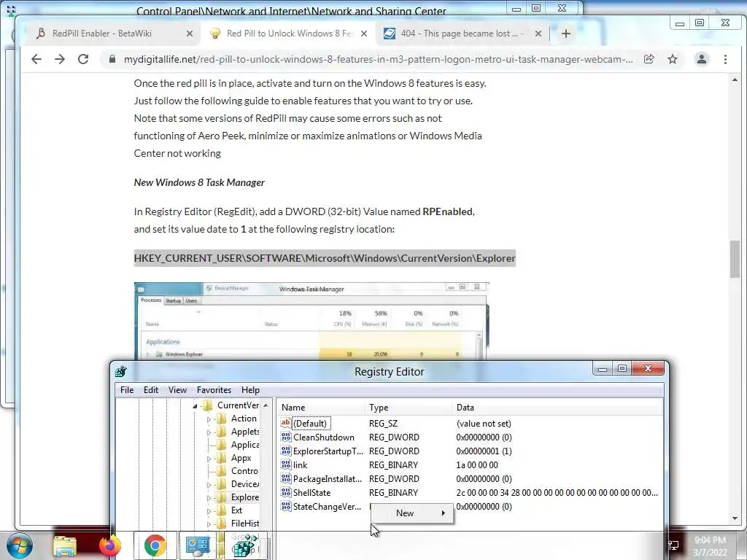Click the highlighted HKEY_CURRENT_USER registry path
747x560 pixels.
point(325,258)
